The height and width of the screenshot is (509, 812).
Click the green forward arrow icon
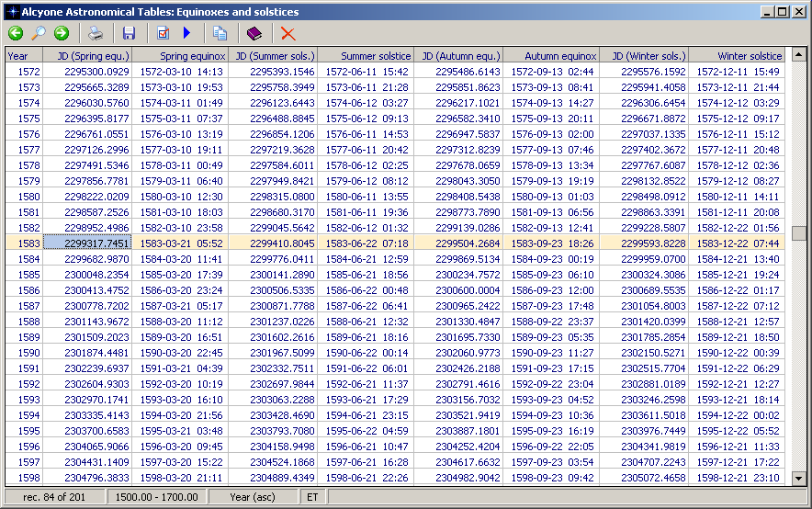[x=62, y=33]
